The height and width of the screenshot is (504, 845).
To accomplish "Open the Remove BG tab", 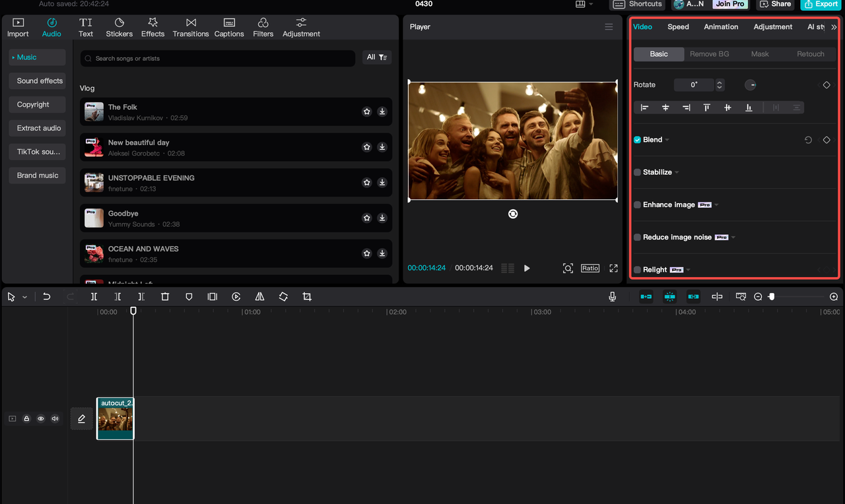I will point(709,53).
